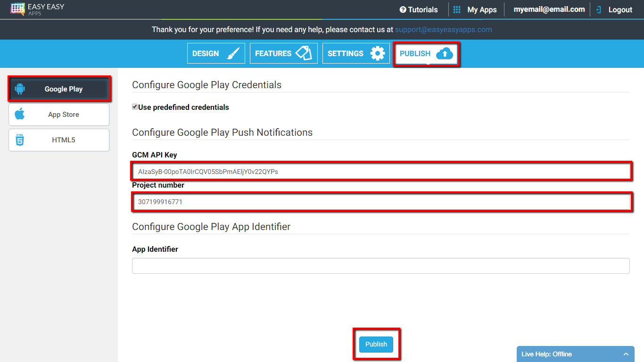Uncheck Use predefined credentials checkbox
The image size is (644, 362).
135,107
